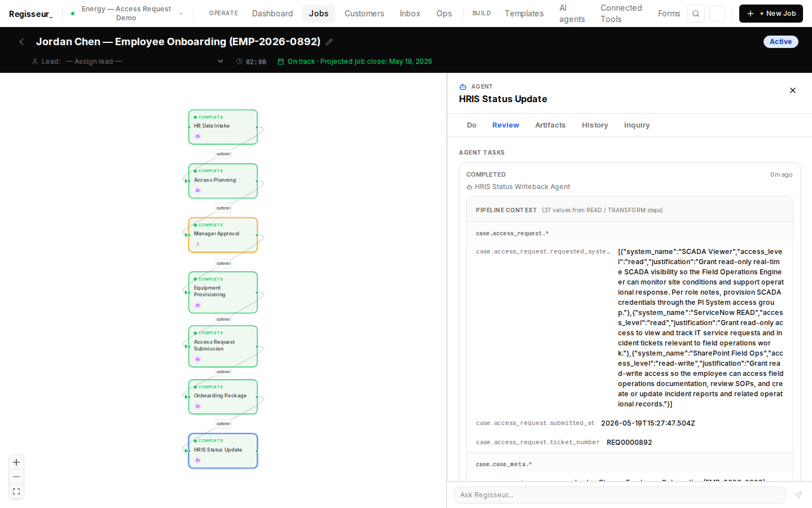The height and width of the screenshot is (508, 812).
Task: Click the Ask Regisseur input field
Action: coord(620,495)
